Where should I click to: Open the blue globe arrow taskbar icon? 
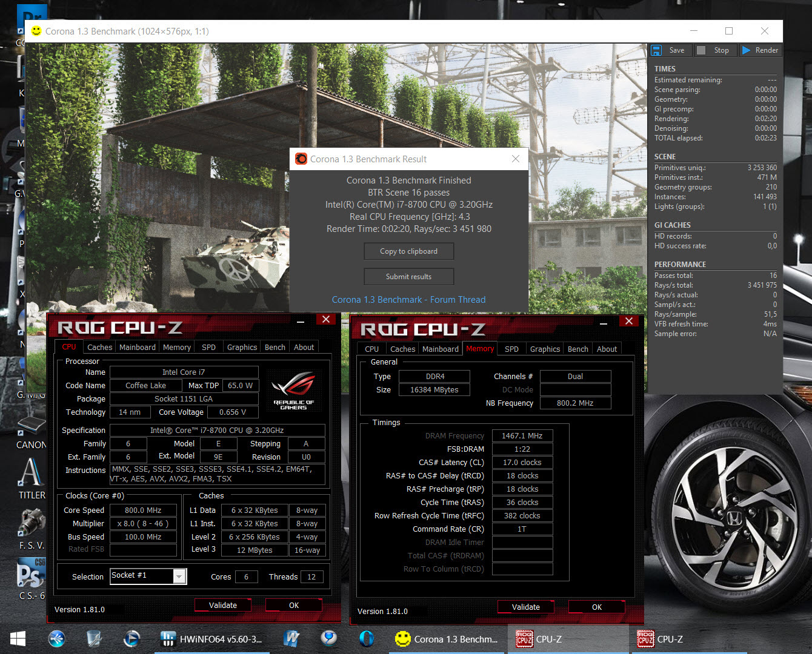(x=56, y=639)
